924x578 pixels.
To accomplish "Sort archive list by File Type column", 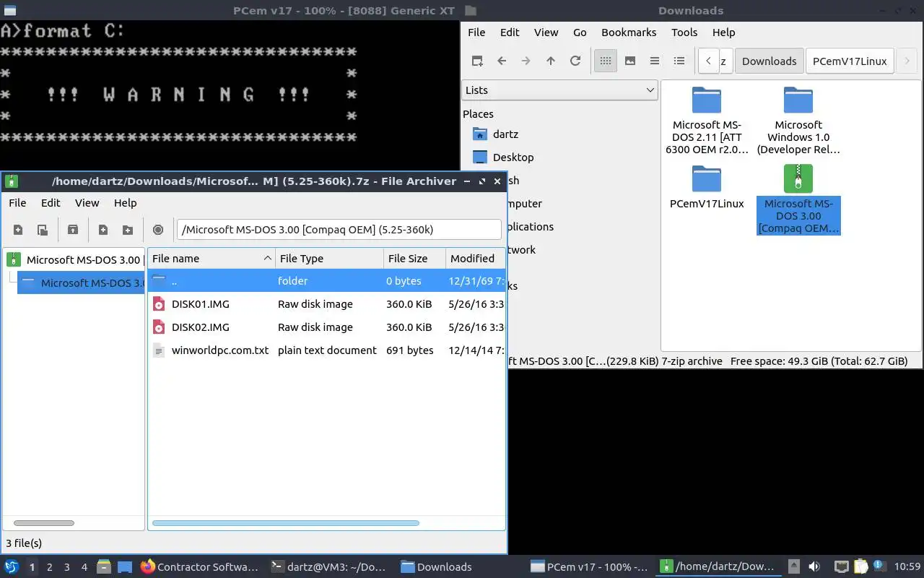I will tap(329, 259).
